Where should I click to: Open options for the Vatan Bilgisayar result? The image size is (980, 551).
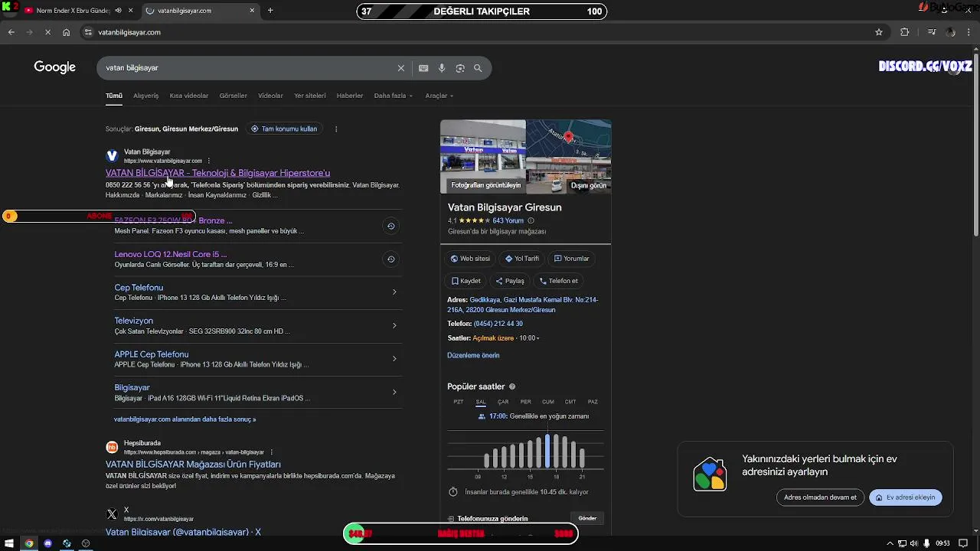(209, 161)
